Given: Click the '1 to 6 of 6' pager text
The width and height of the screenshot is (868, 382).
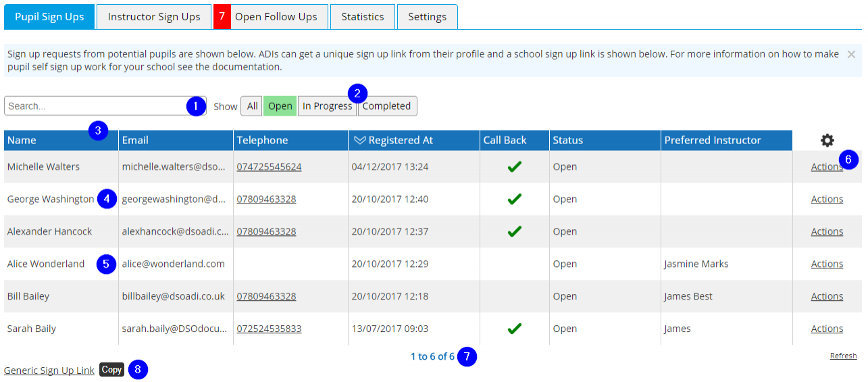Looking at the screenshot, I should (x=432, y=356).
